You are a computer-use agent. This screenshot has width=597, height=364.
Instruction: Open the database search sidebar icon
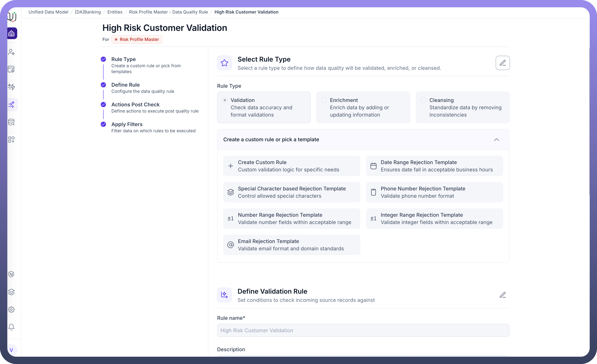click(x=11, y=122)
